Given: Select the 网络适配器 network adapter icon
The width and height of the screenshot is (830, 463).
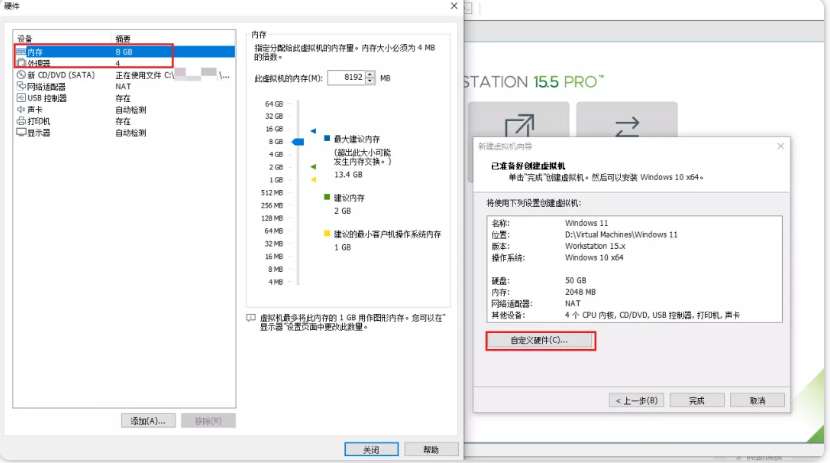Looking at the screenshot, I should point(21,87).
